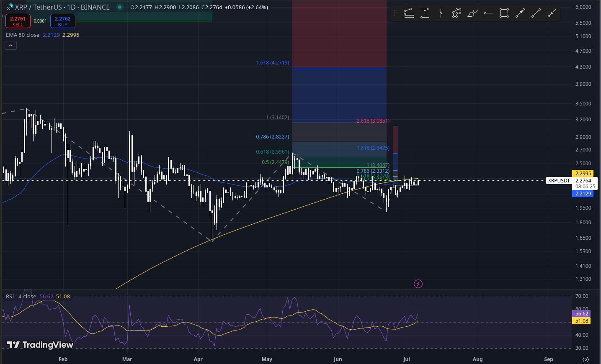The image size is (601, 364).
Task: Click the purple 56.62 RSI axis tag
Action: click(x=581, y=314)
